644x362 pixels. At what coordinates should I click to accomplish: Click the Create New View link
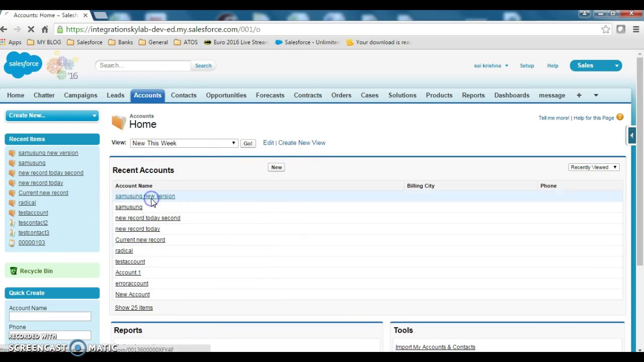pyautogui.click(x=302, y=143)
